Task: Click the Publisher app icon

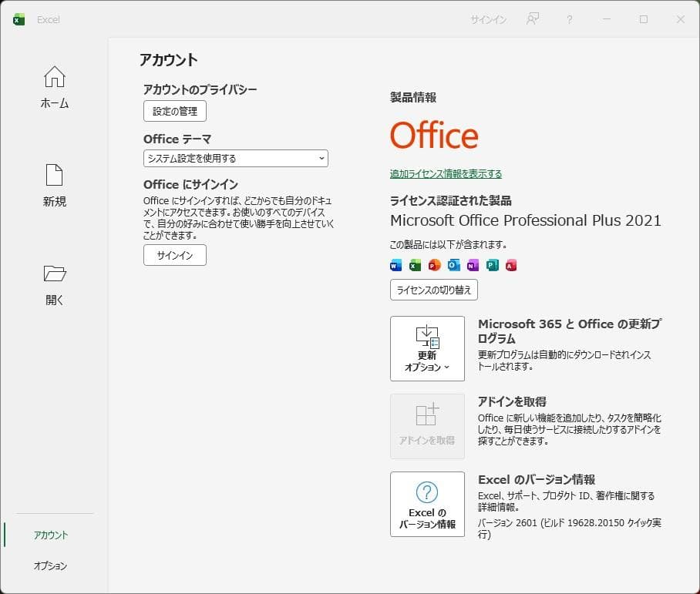Action: click(491, 264)
